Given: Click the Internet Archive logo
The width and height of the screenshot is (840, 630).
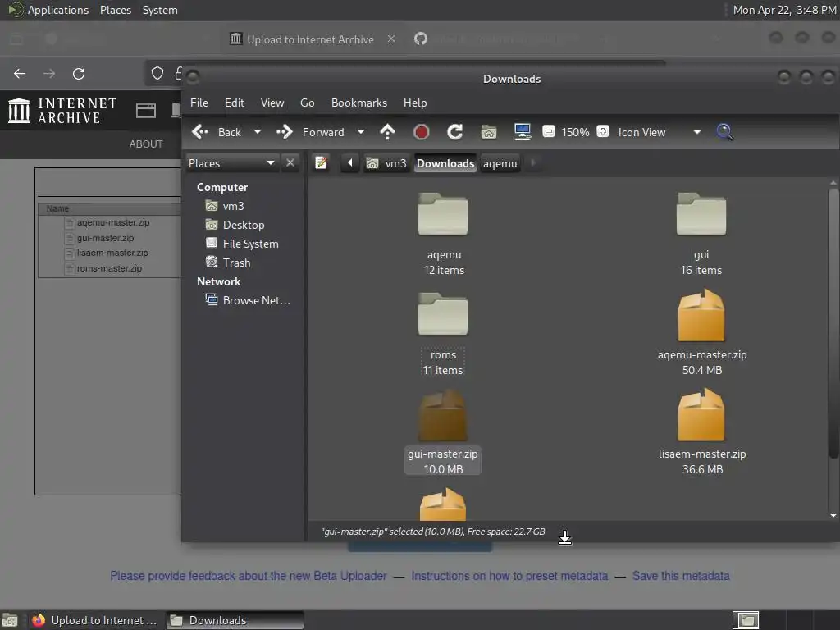Looking at the screenshot, I should (x=62, y=111).
